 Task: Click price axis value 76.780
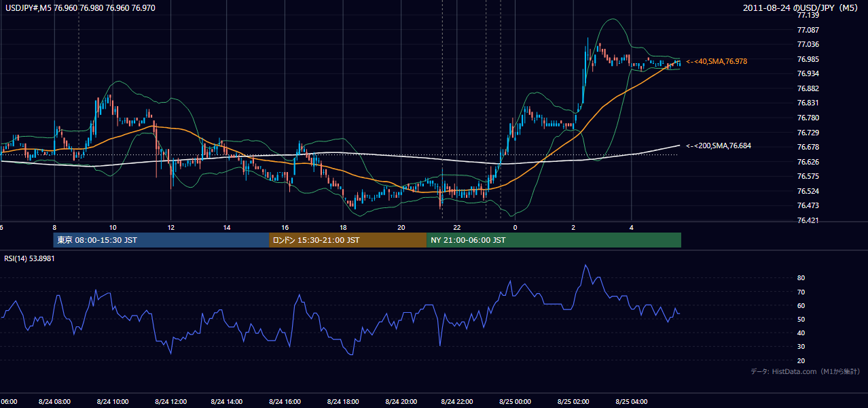(x=808, y=118)
